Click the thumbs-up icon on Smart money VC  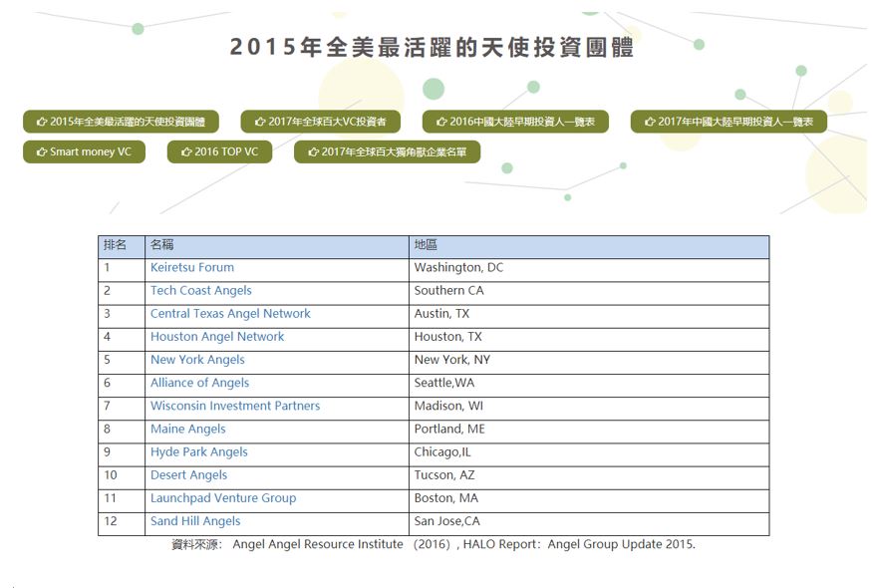point(42,151)
